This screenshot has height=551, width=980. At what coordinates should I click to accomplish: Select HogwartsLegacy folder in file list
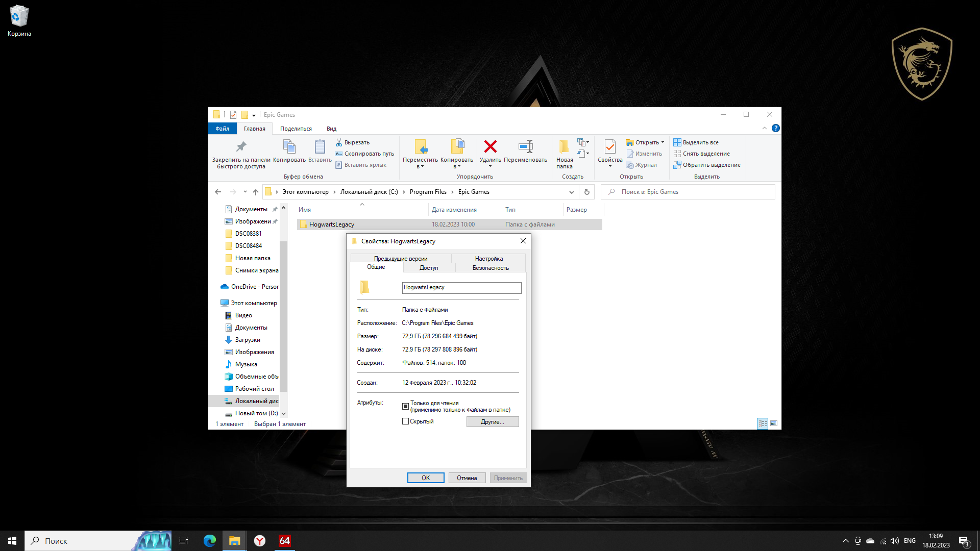click(449, 224)
